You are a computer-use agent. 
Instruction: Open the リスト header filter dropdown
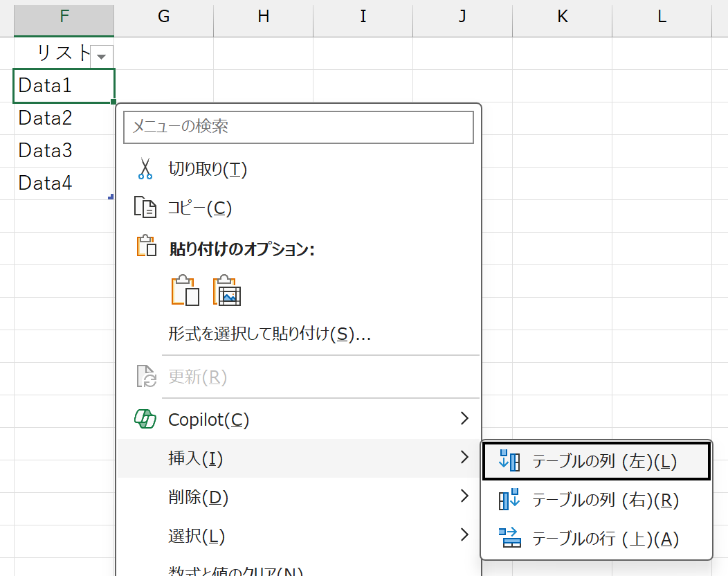(102, 57)
